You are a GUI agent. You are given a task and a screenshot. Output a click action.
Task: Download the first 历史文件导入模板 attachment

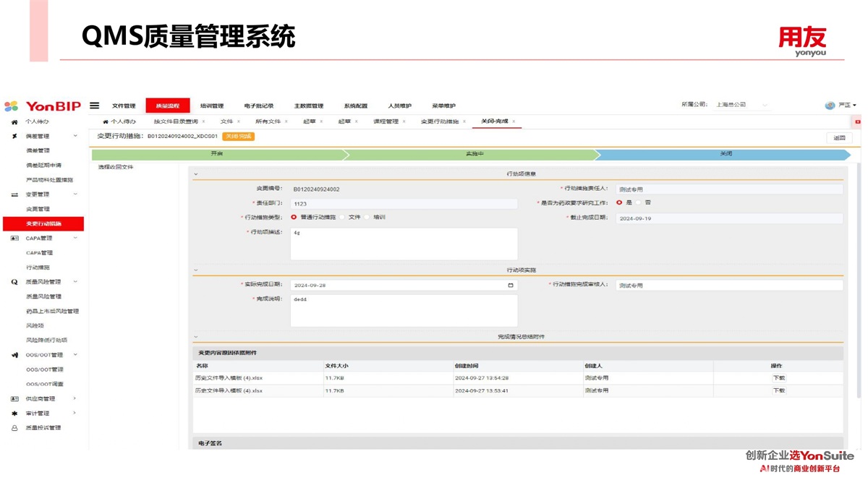tap(778, 378)
